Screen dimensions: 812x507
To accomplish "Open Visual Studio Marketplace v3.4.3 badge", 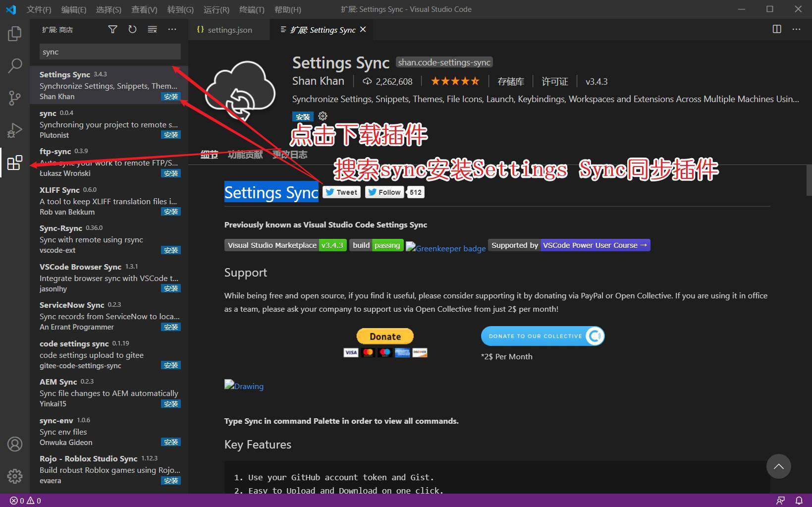I will pos(285,245).
